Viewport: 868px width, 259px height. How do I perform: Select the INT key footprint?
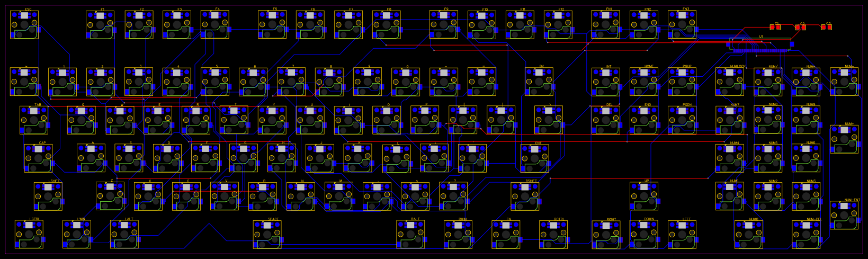coord(606,82)
